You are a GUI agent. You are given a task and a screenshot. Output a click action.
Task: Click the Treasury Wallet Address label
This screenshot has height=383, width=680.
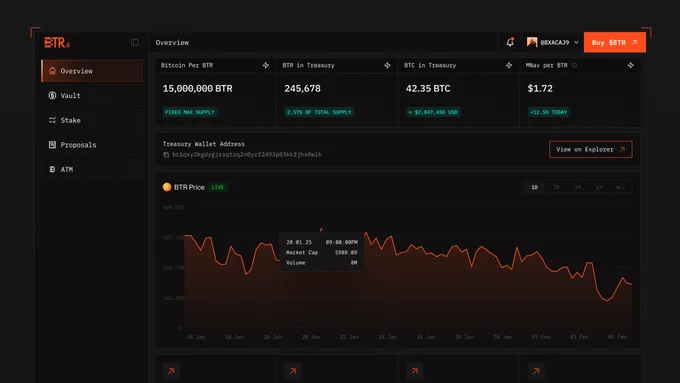tap(203, 144)
